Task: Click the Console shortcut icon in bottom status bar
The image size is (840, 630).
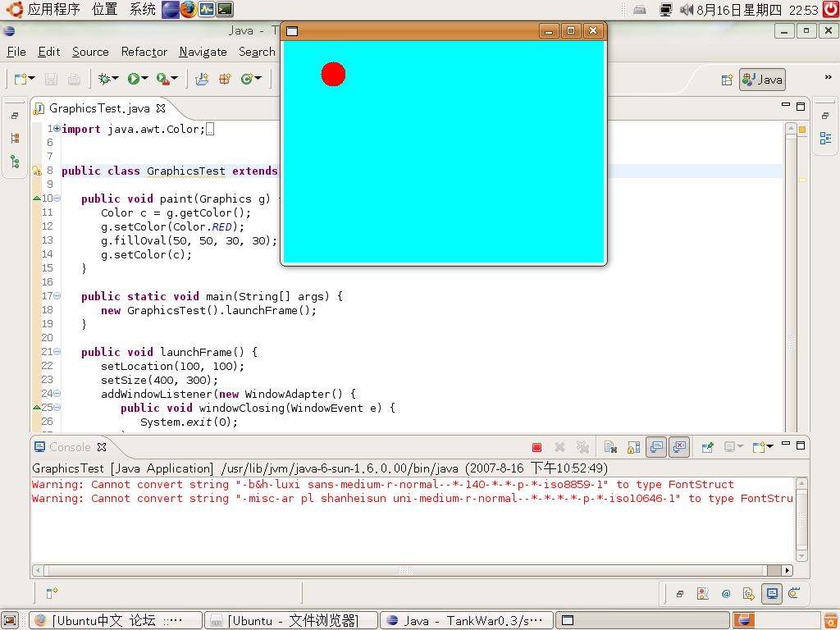Action: tap(772, 593)
